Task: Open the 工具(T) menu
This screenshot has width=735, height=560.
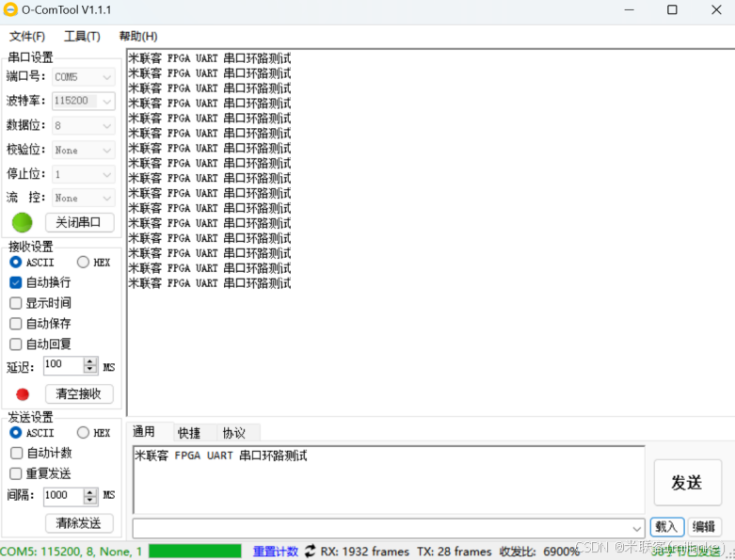Action: 82,37
